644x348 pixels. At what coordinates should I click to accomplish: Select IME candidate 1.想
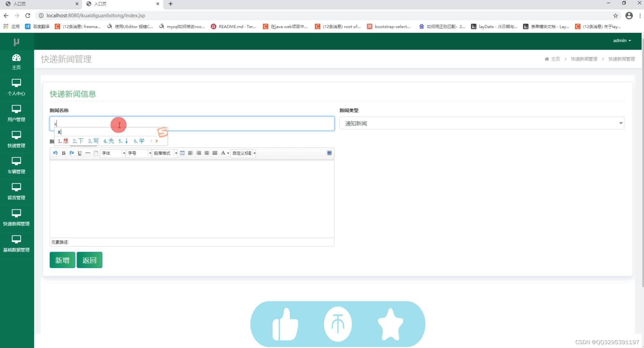click(63, 141)
